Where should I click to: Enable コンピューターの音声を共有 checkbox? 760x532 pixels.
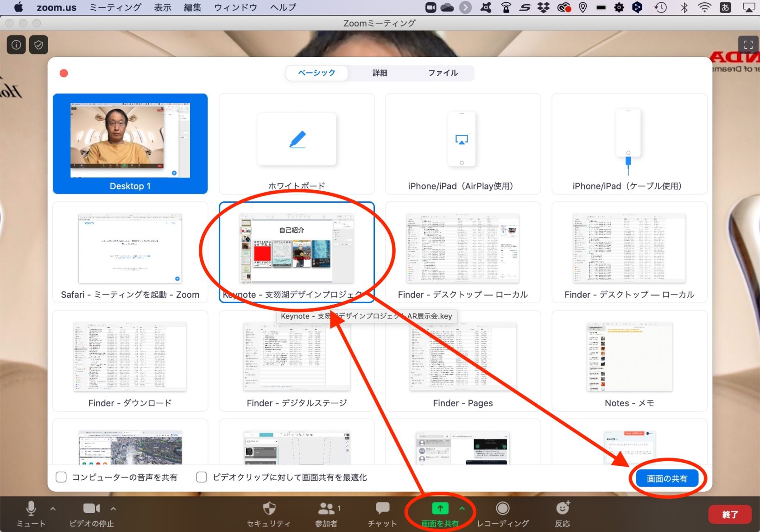(x=61, y=477)
